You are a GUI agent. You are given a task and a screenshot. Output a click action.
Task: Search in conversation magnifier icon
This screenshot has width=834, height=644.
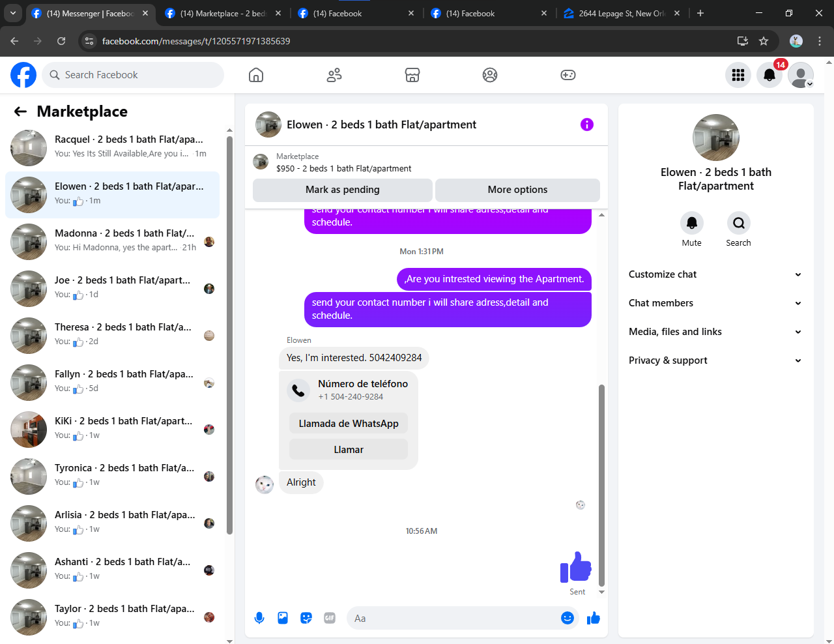point(738,223)
